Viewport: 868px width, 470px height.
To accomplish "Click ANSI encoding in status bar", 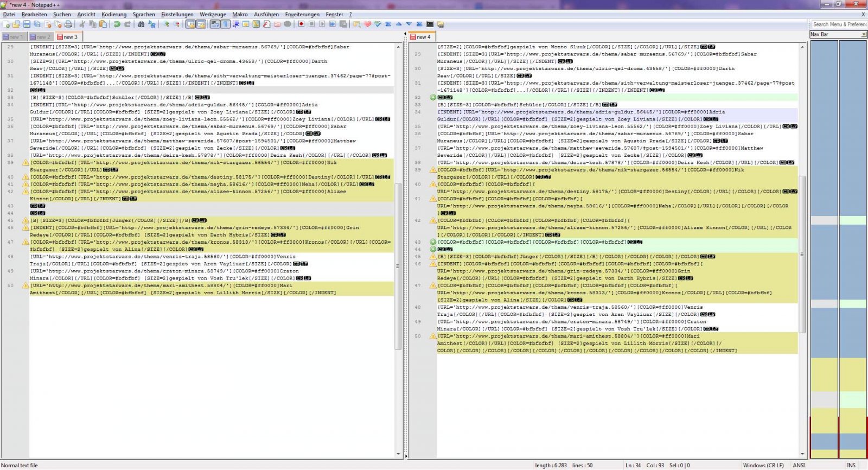I will click(799, 465).
